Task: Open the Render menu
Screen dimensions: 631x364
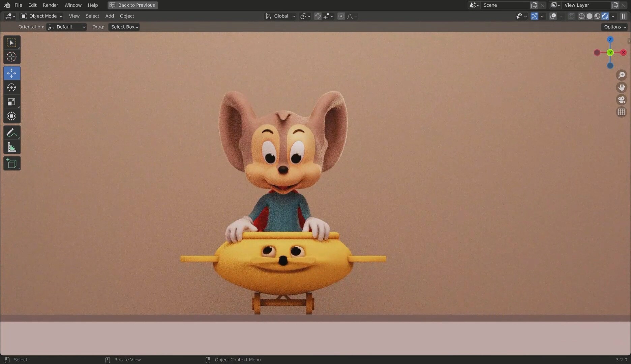Action: [x=50, y=5]
